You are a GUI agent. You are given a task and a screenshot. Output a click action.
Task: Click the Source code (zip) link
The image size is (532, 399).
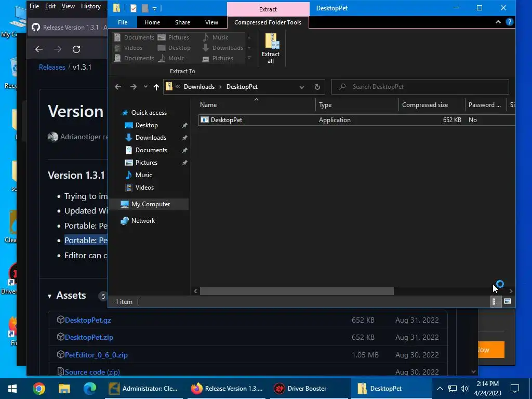coord(92,372)
